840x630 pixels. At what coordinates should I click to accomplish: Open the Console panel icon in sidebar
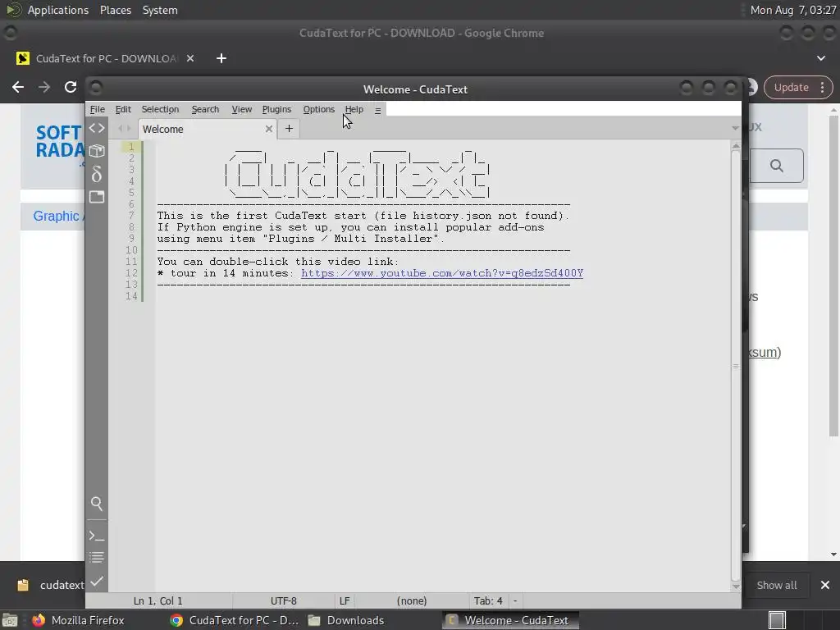(x=97, y=536)
